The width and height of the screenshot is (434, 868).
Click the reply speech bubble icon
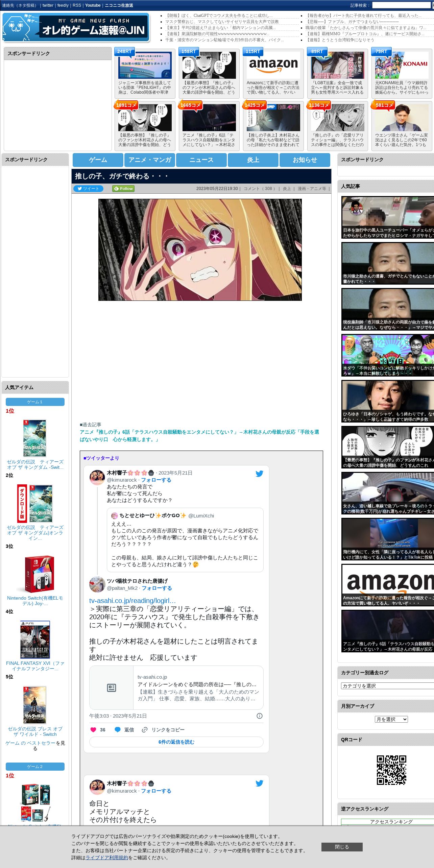pos(118,730)
